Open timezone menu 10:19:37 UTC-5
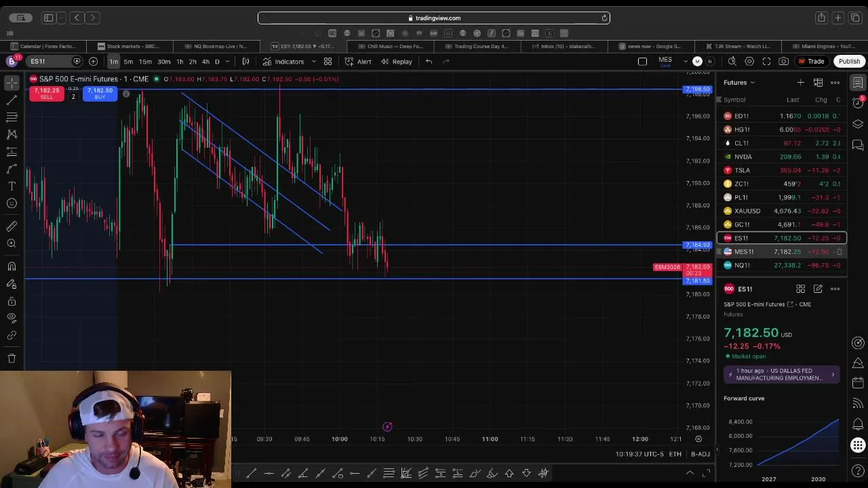This screenshot has width=868, height=488. (639, 454)
